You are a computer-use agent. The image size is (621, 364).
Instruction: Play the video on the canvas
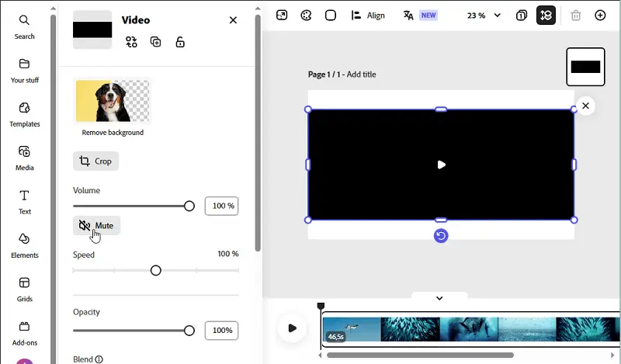pyautogui.click(x=441, y=165)
